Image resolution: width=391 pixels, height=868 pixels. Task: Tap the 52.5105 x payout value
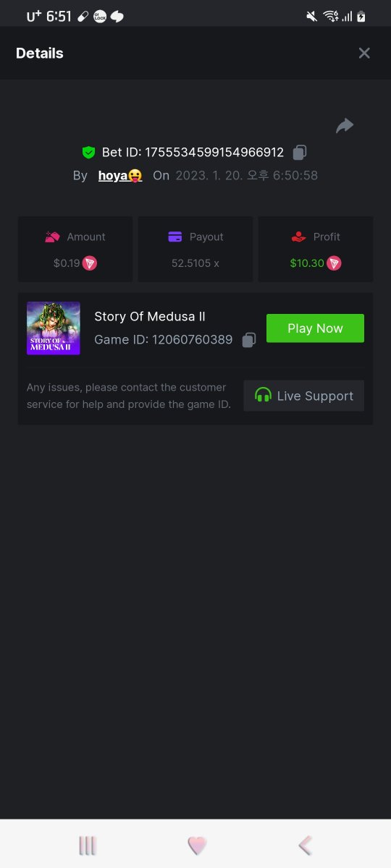[195, 263]
